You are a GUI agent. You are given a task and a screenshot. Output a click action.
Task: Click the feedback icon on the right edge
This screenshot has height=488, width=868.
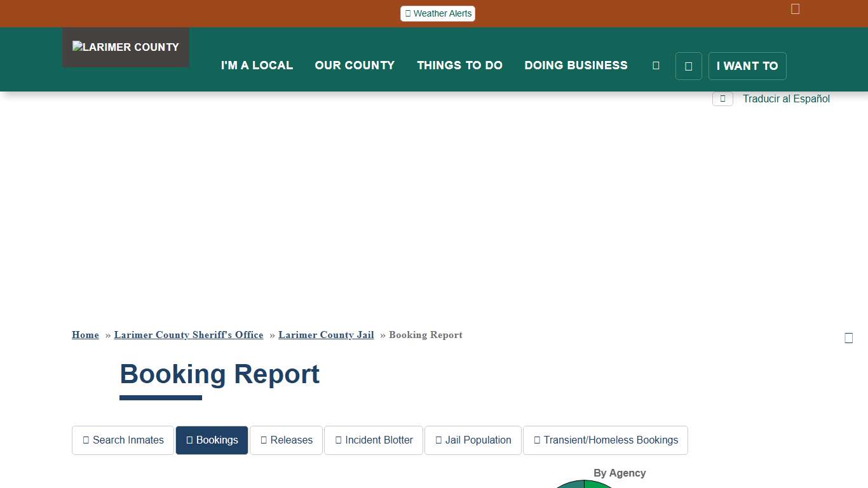(849, 337)
